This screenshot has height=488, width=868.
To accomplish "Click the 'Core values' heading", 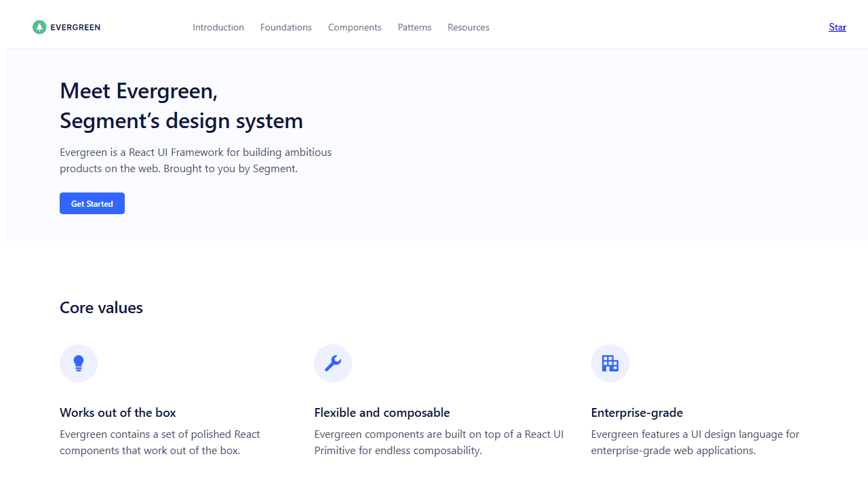I will (101, 308).
